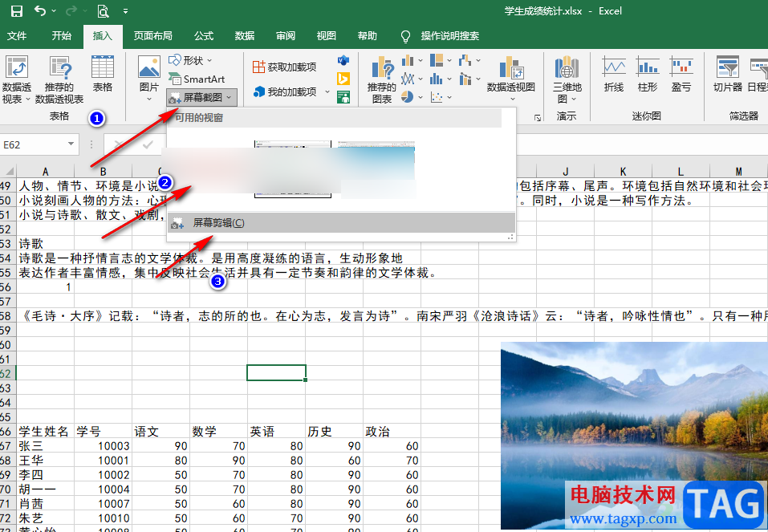Click the cell showing 10001

(103, 460)
